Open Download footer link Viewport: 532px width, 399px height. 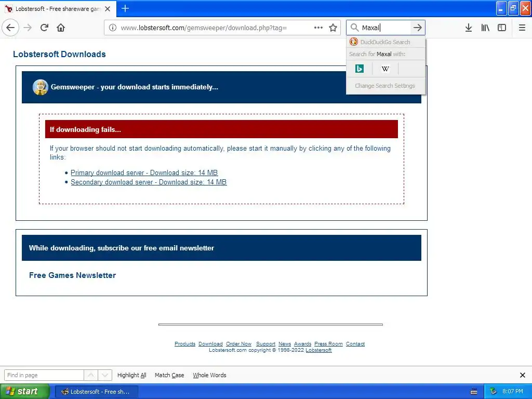click(x=210, y=344)
